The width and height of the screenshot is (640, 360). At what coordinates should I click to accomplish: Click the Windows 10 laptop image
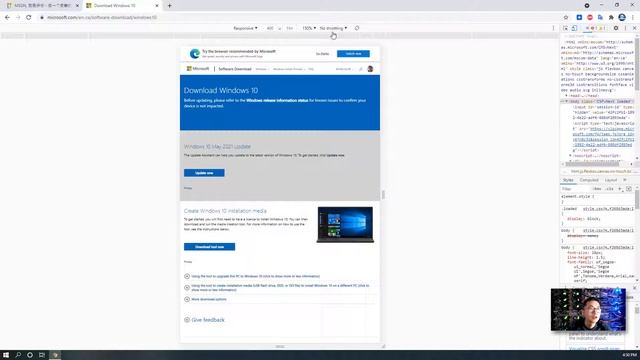(x=345, y=224)
